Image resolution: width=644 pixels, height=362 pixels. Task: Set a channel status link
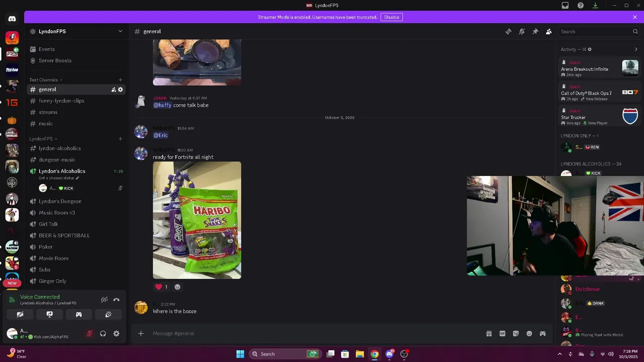tap(59, 178)
